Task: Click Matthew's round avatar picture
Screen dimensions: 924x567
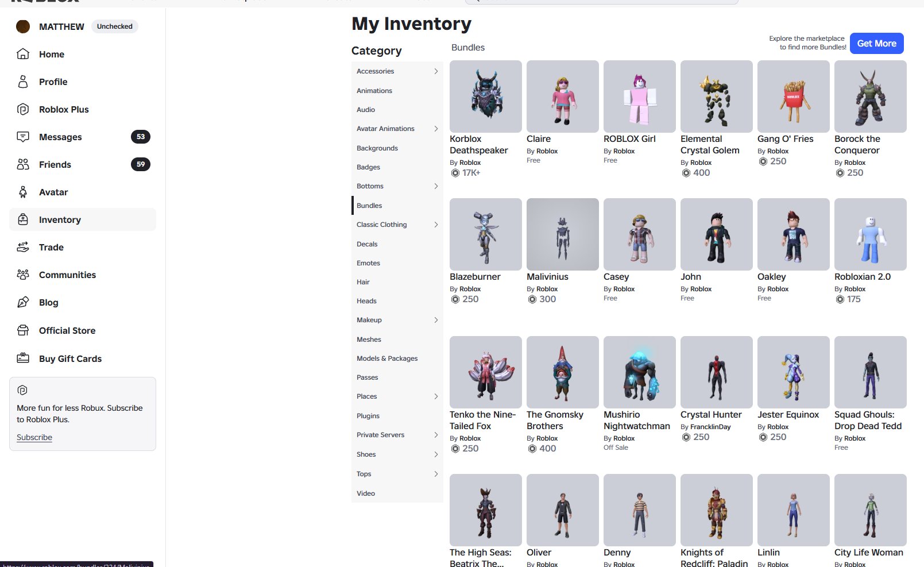Action: point(23,26)
